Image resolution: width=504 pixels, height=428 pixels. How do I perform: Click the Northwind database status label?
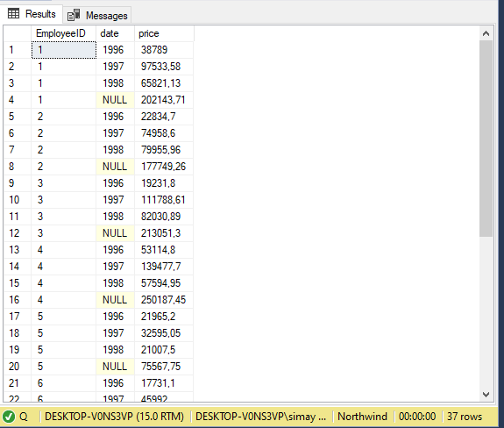[362, 417]
